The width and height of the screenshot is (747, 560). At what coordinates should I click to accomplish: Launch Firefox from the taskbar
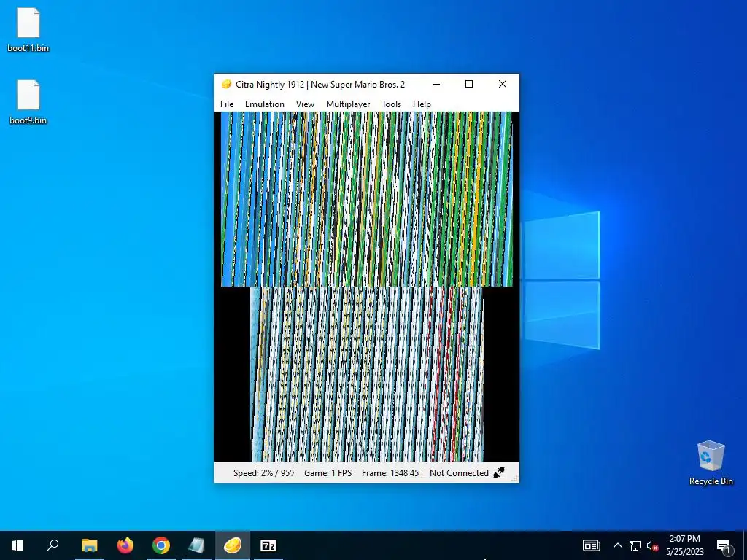click(125, 545)
